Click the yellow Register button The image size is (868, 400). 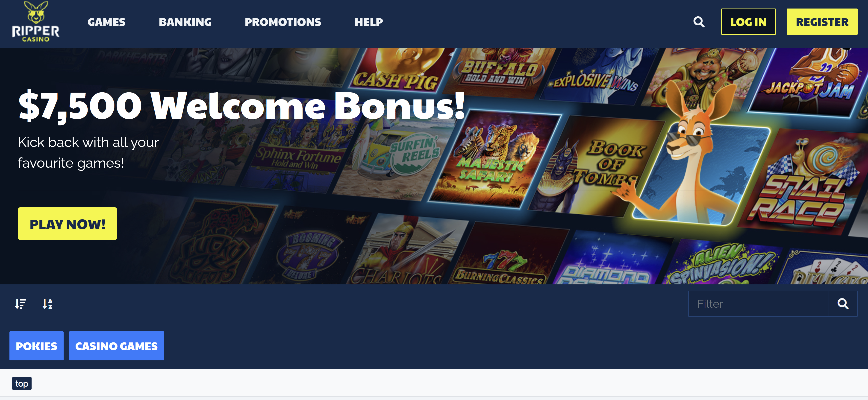pos(822,22)
